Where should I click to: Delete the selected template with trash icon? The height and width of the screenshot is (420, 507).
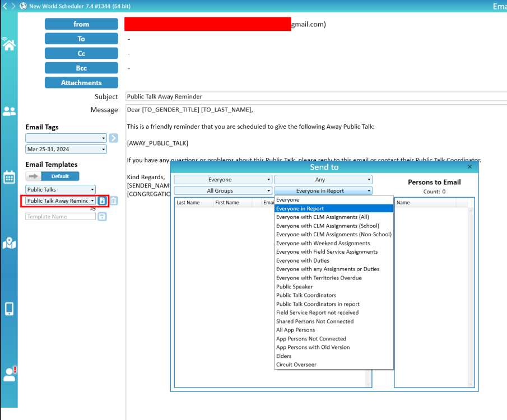[114, 200]
